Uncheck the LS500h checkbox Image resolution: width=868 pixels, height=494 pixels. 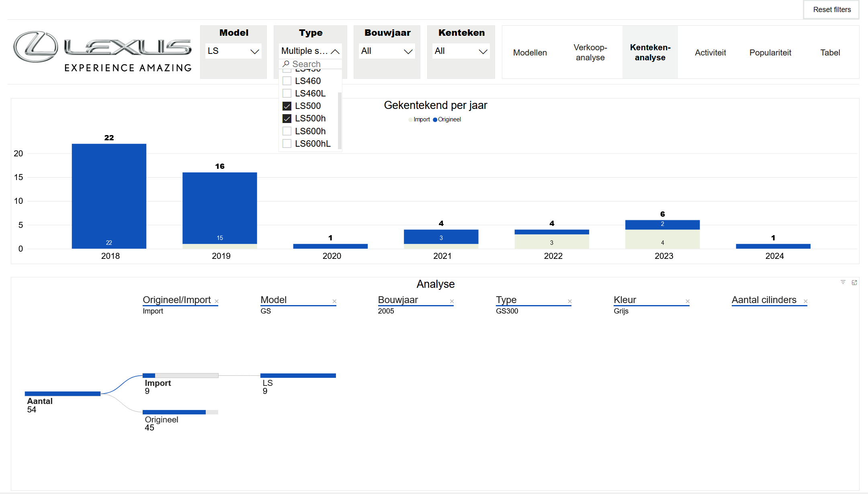287,119
